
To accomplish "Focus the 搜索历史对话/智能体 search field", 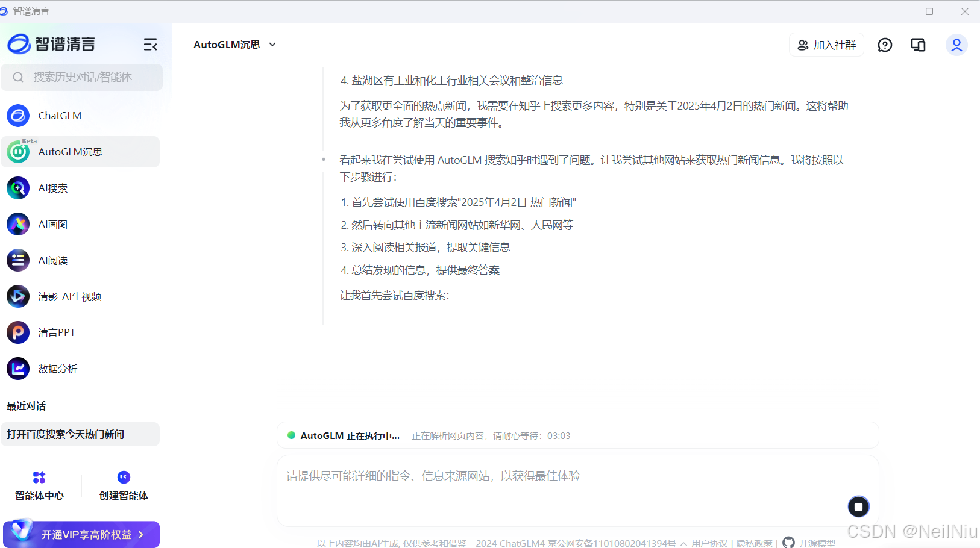I will click(82, 77).
